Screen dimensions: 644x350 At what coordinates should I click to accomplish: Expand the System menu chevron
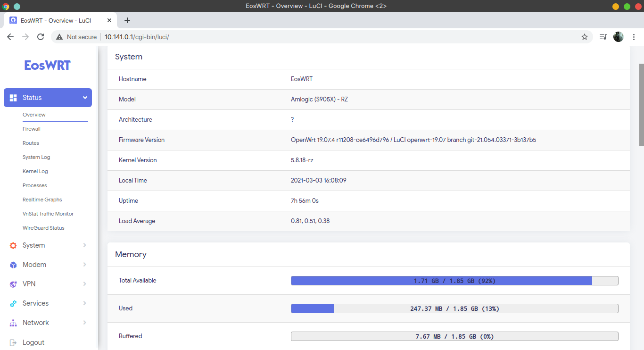point(85,245)
